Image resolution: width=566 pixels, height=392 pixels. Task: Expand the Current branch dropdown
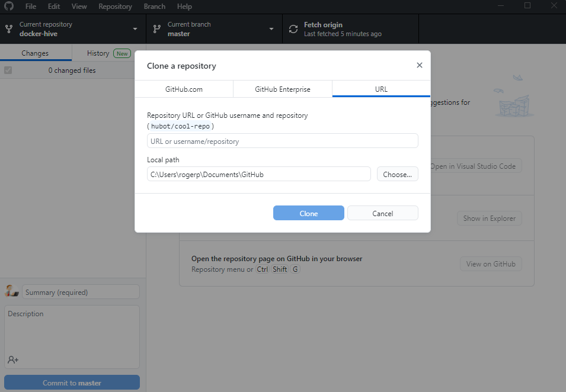click(271, 29)
